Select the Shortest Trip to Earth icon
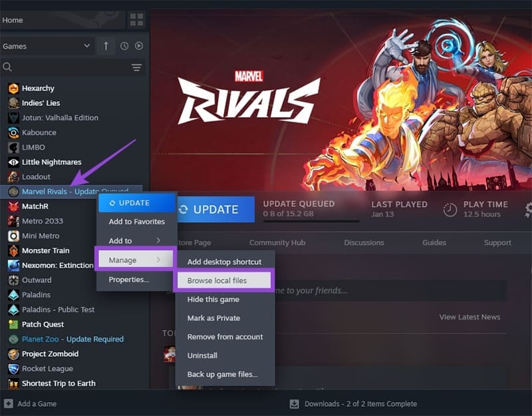 13,383
